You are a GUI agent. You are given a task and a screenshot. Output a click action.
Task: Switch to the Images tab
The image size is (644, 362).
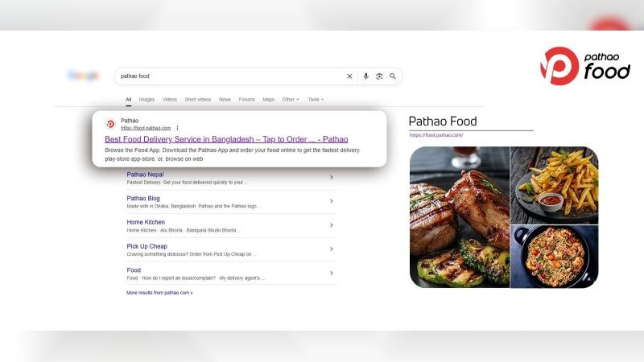[147, 99]
